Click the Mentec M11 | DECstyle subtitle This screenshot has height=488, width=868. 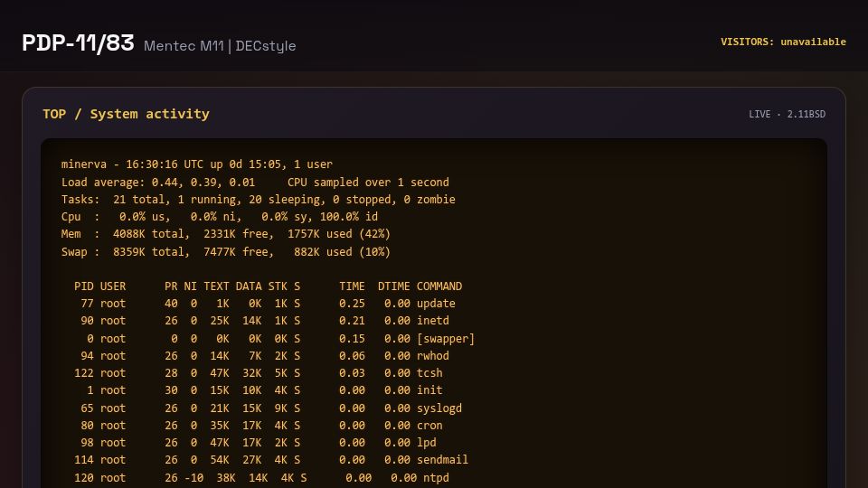point(220,46)
